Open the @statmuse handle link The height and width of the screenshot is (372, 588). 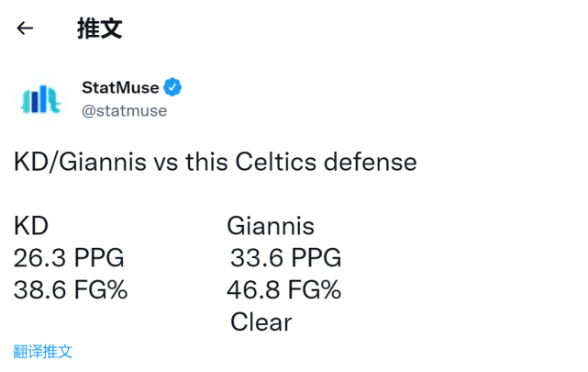[125, 111]
